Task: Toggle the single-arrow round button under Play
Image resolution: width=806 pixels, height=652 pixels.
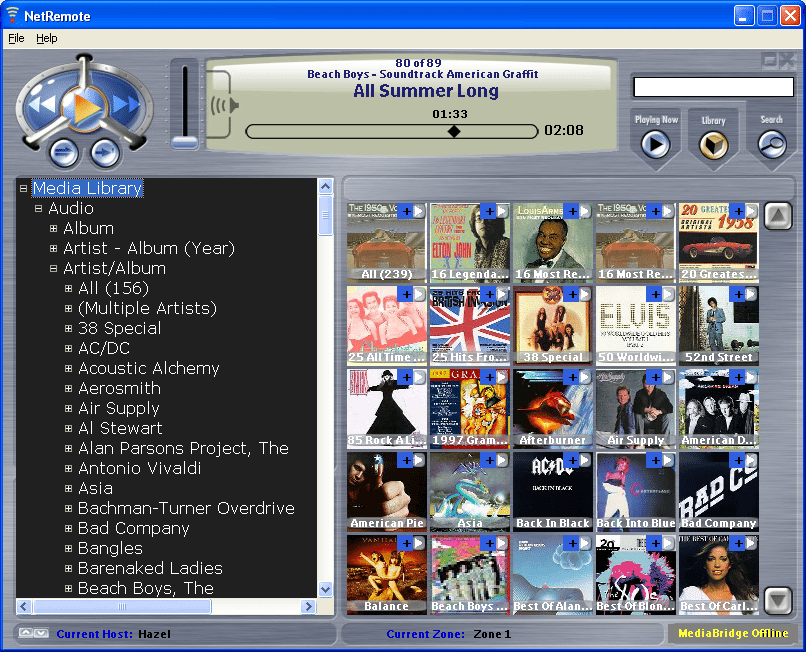Action: coord(105,153)
